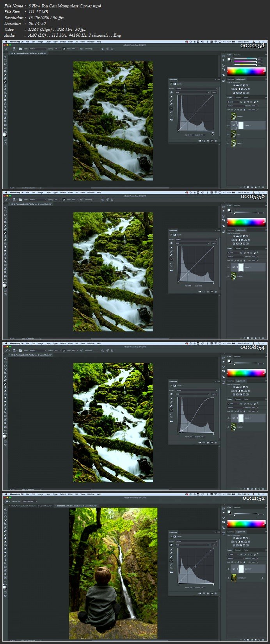Screen dimensions: 270x644
Task: Hide Curves 1 layer in 00:11:52 frame
Action: click(x=228, y=569)
